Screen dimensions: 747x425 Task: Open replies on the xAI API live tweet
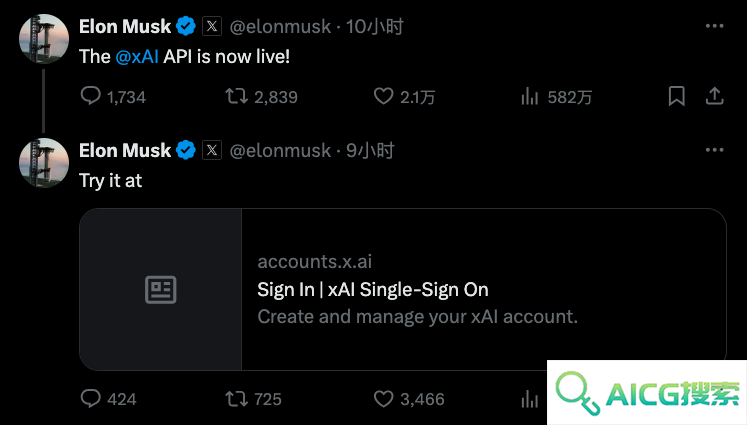tap(113, 96)
